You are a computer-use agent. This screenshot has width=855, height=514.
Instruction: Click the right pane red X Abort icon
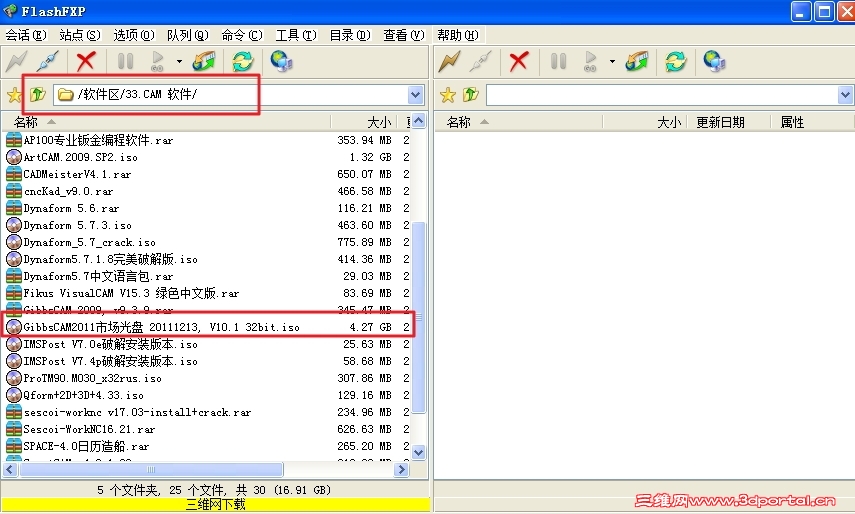519,61
